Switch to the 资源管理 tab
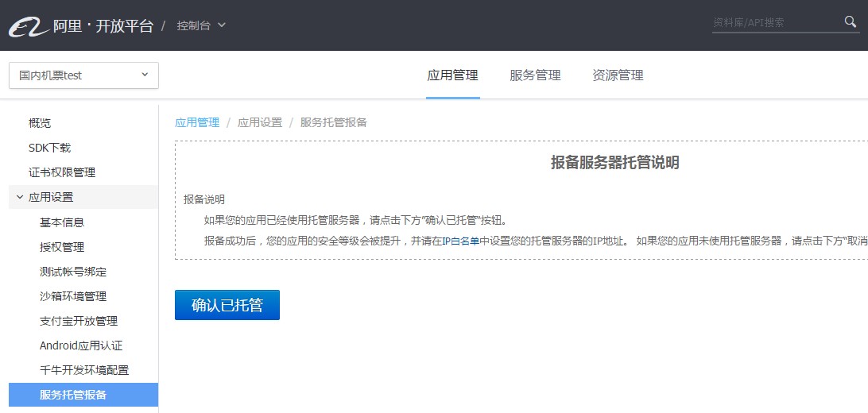 618,75
